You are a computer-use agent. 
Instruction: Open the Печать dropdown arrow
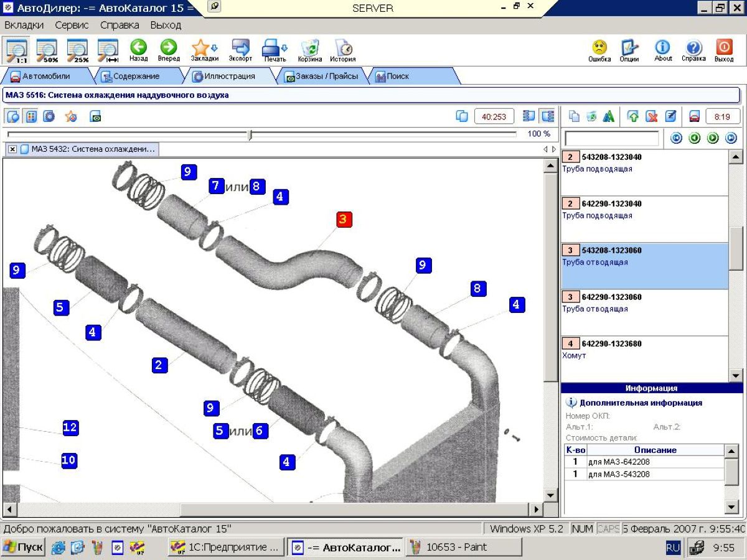point(285,47)
